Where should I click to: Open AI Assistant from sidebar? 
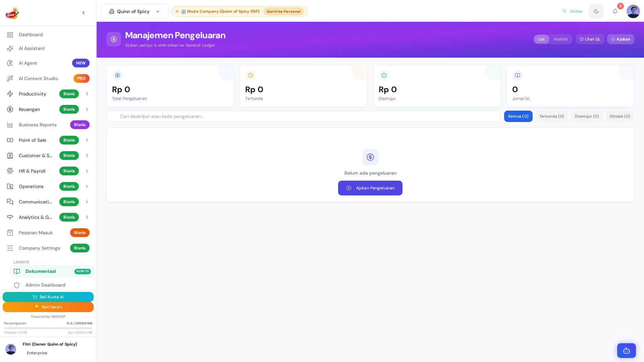pos(48,48)
